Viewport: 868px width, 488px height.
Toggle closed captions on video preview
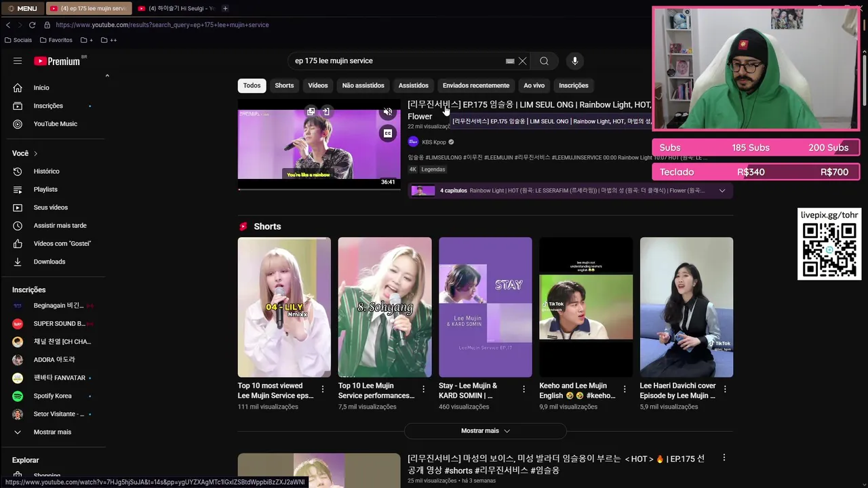[388, 134]
